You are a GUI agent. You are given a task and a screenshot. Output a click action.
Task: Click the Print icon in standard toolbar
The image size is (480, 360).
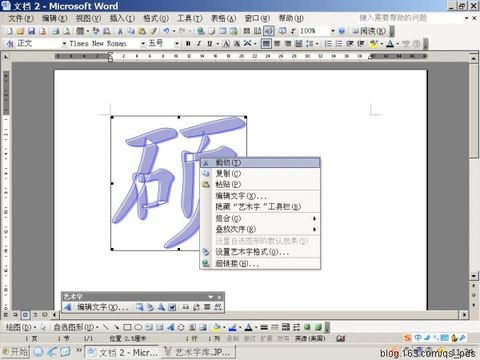click(56, 31)
